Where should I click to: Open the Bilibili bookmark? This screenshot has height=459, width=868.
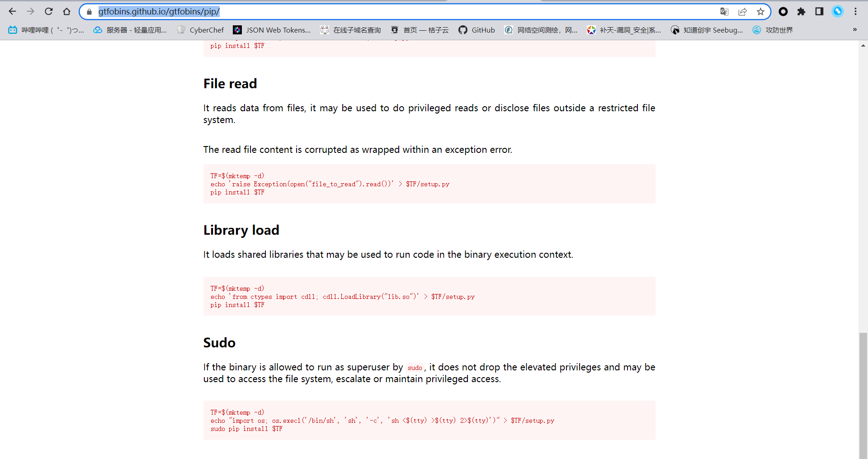tap(46, 30)
